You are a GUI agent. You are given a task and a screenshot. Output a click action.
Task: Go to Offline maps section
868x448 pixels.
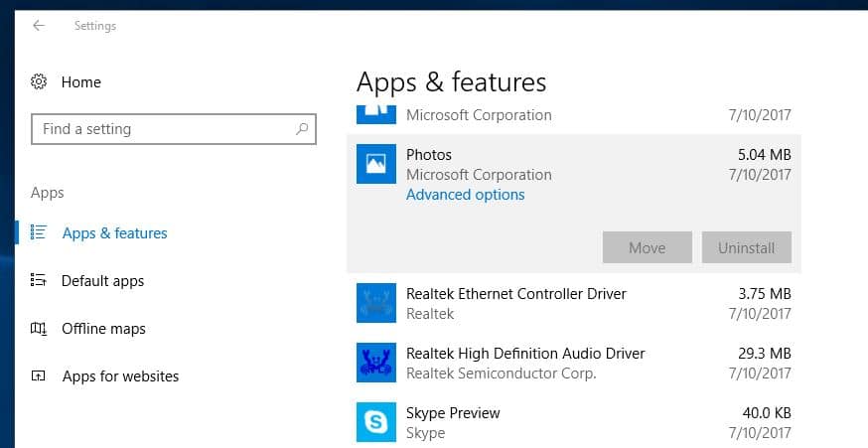(x=103, y=329)
